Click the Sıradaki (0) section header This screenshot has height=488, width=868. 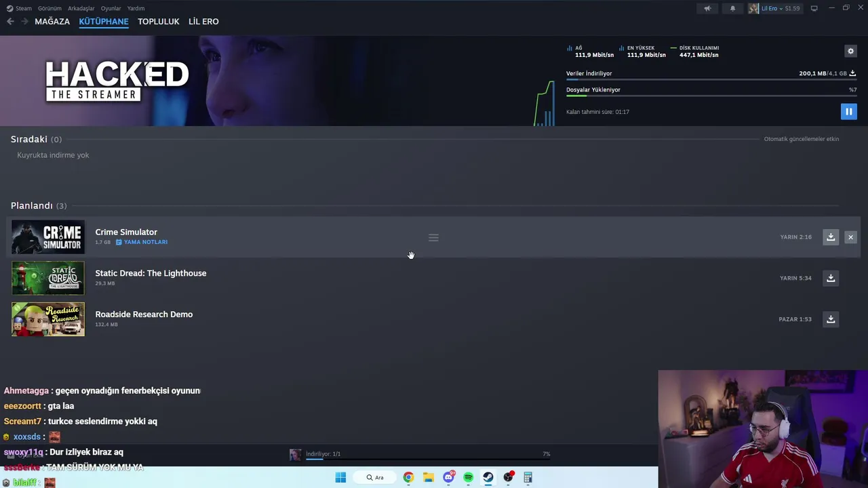coord(36,139)
